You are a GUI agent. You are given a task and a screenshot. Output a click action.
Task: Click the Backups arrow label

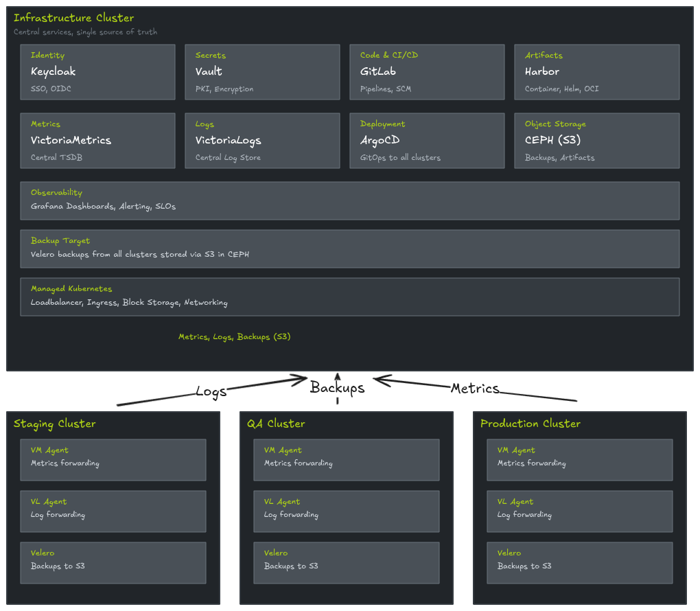point(337,388)
